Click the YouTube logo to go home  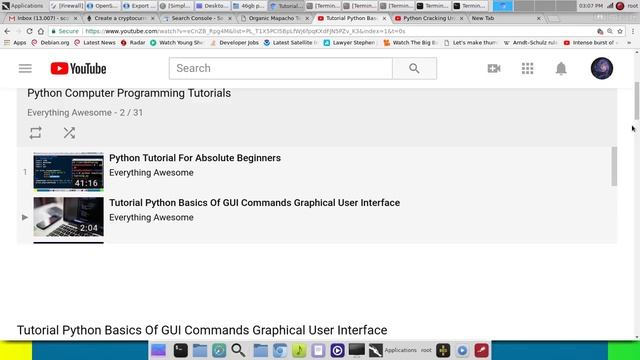[78, 69]
